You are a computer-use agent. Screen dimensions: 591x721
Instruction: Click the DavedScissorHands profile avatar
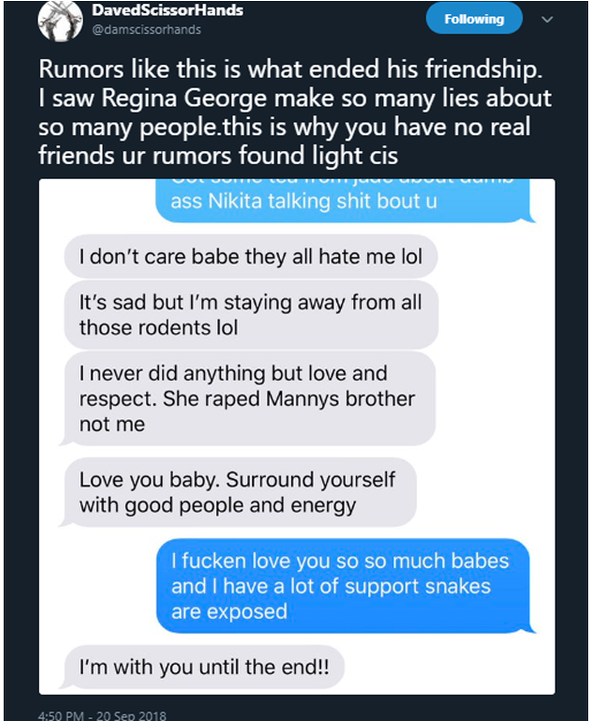click(x=60, y=21)
